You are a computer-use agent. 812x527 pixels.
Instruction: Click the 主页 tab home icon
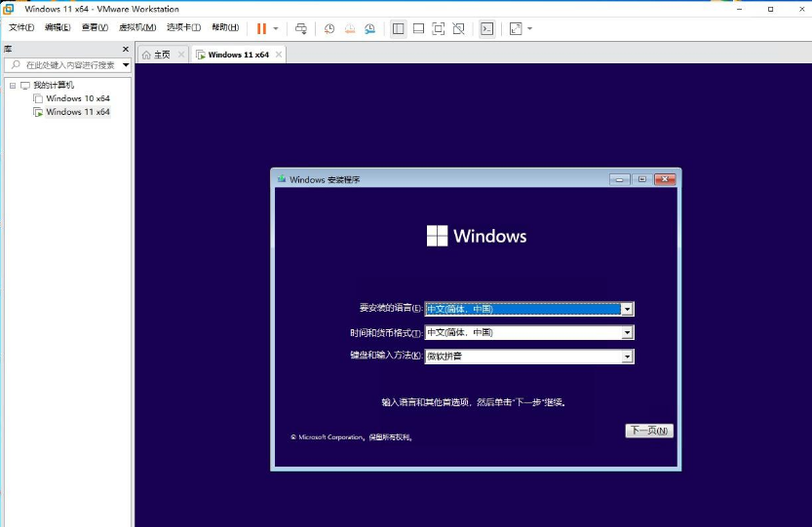tap(146, 55)
